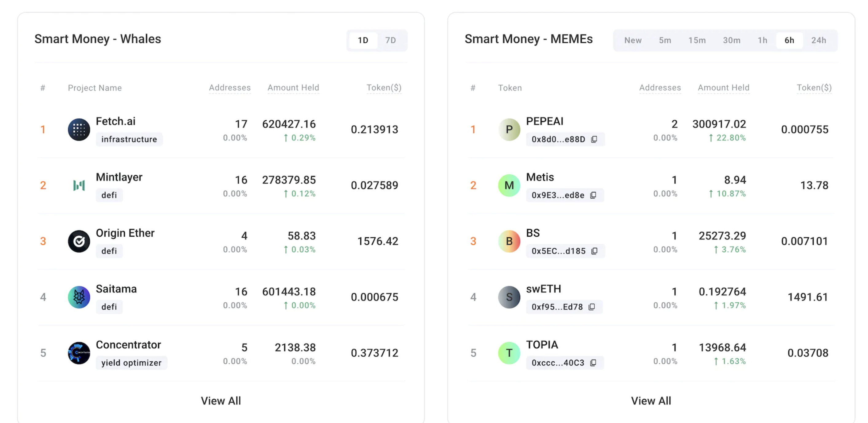Switch MEMEs view to New
868x423 pixels.
[632, 41]
